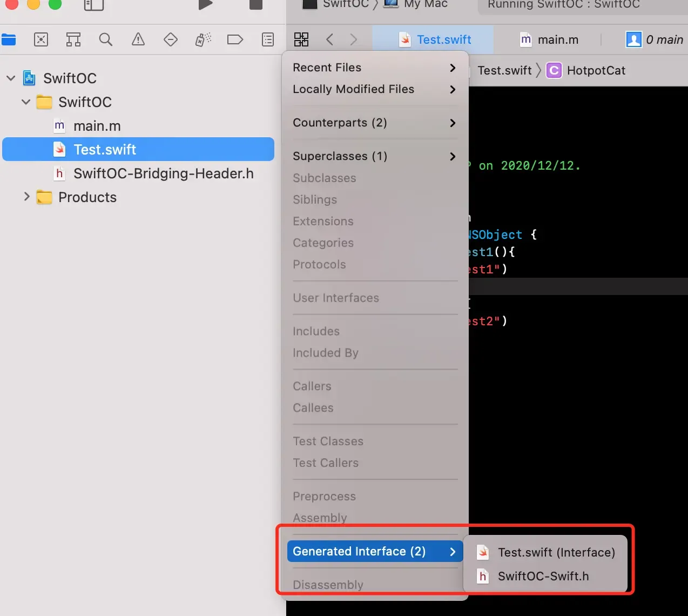Open the Find navigator magnifier icon
This screenshot has width=688, height=616.
click(x=106, y=39)
